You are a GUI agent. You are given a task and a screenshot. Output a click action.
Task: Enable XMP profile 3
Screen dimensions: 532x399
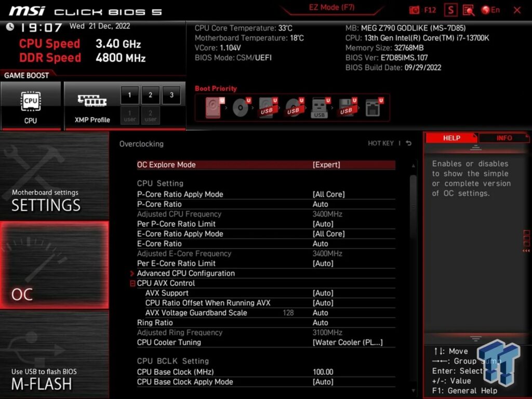171,95
